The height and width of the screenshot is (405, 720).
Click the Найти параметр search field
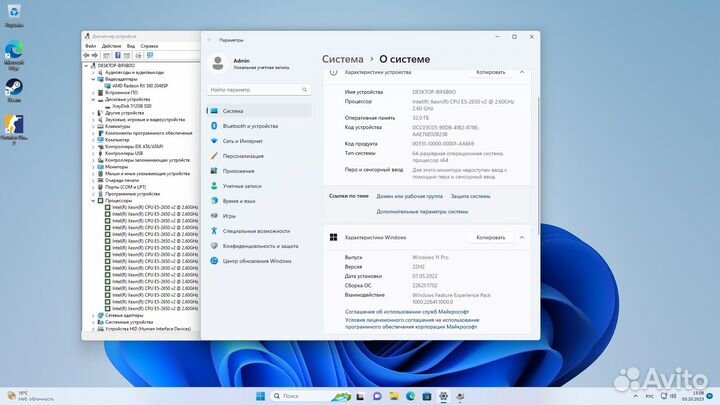click(x=259, y=90)
